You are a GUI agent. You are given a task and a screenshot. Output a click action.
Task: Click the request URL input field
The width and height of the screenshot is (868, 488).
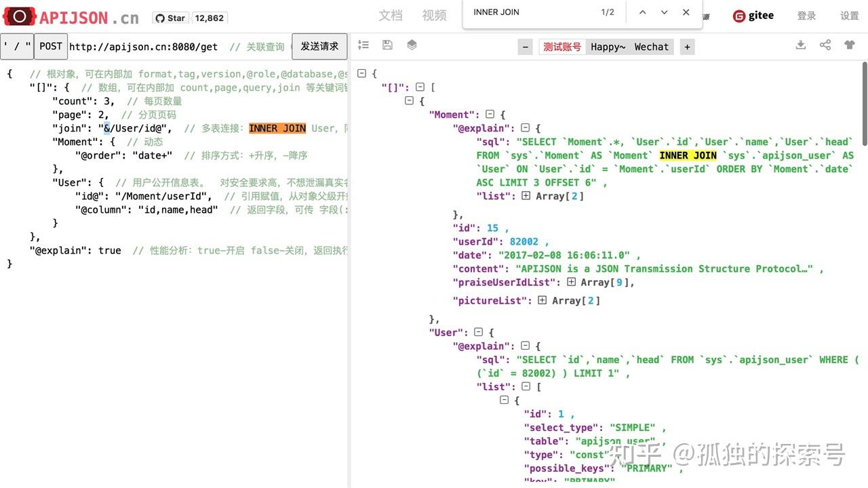[x=180, y=47]
